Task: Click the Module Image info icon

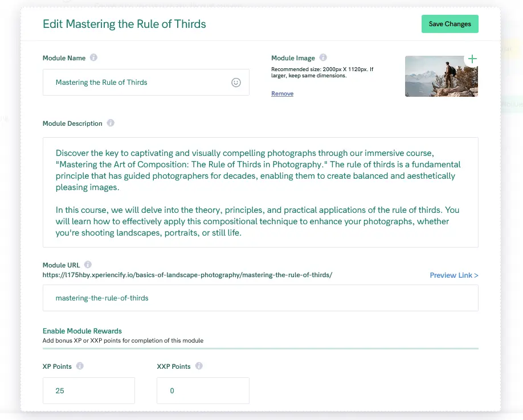Action: 323,57
